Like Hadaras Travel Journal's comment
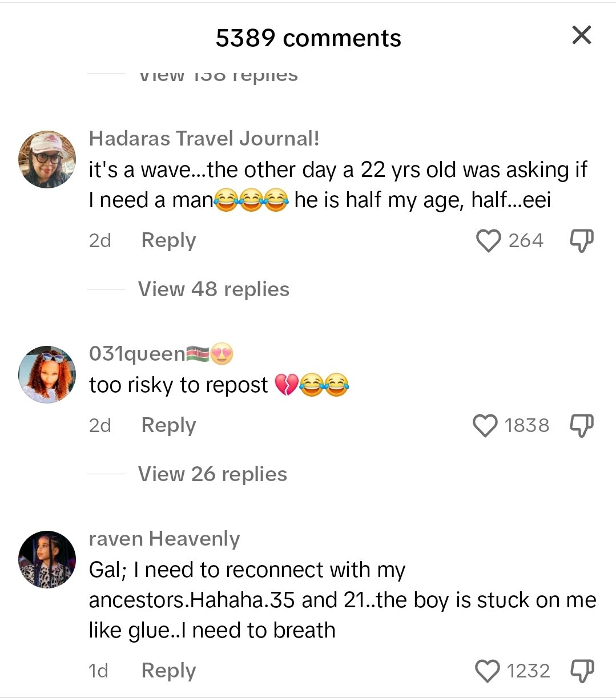616x698 pixels. point(488,241)
